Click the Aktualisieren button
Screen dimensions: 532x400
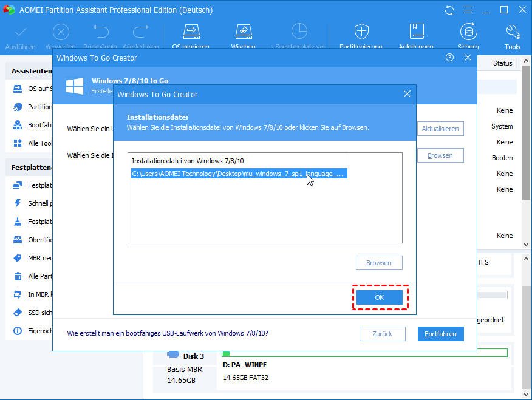440,129
